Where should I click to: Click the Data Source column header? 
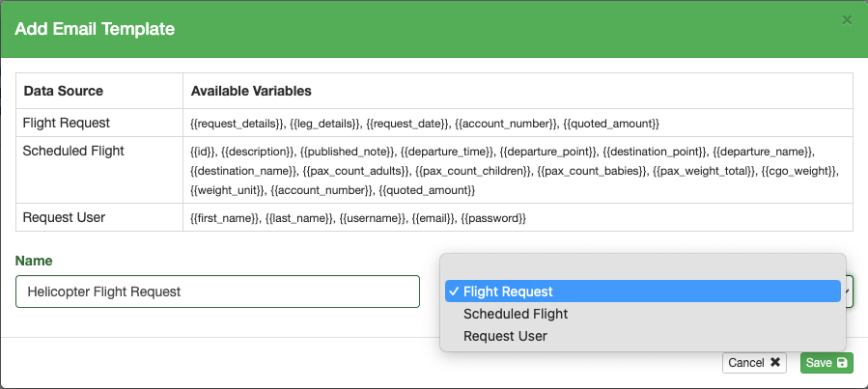pos(63,92)
